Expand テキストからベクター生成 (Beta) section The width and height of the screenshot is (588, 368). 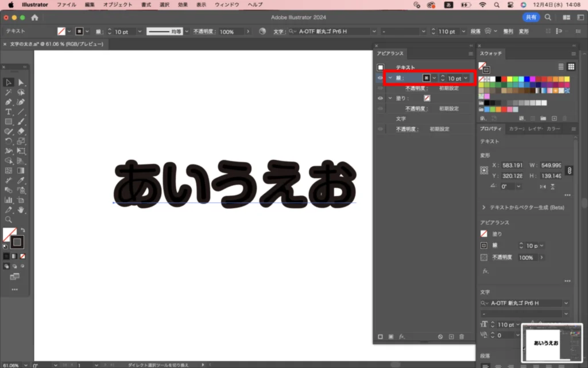(x=484, y=207)
